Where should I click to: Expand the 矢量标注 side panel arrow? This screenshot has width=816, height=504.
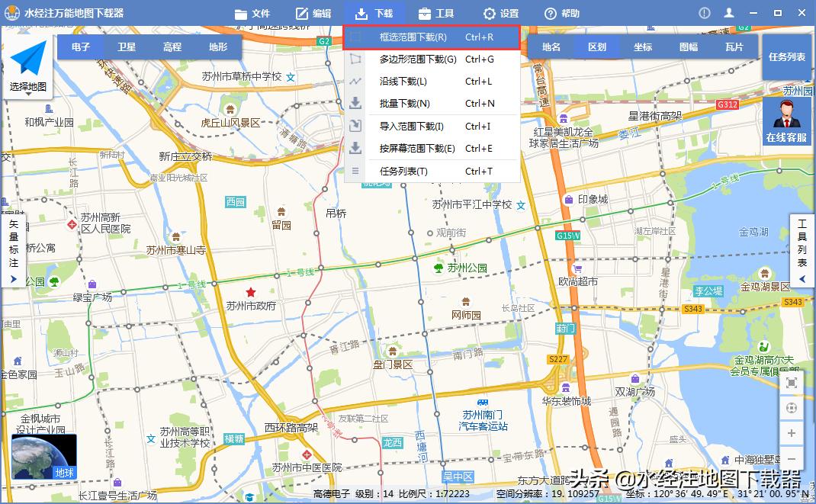point(14,279)
